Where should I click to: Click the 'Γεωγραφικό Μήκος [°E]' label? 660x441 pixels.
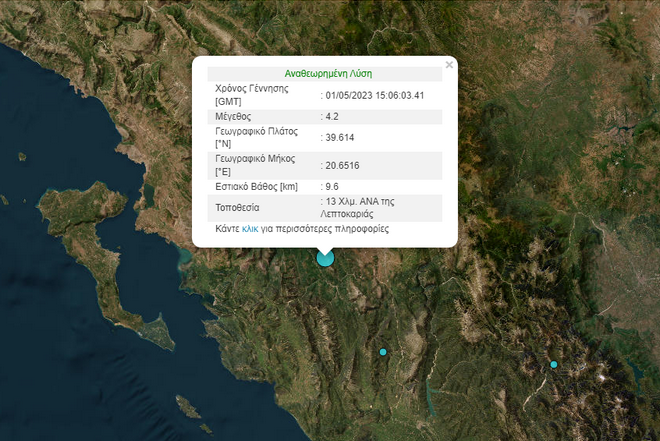coord(255,166)
